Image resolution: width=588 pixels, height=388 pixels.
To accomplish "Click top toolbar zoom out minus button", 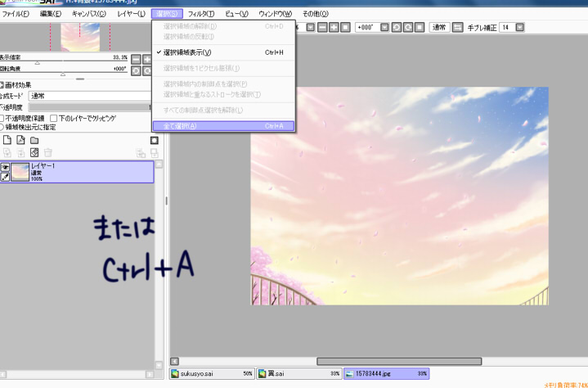I will [322, 27].
